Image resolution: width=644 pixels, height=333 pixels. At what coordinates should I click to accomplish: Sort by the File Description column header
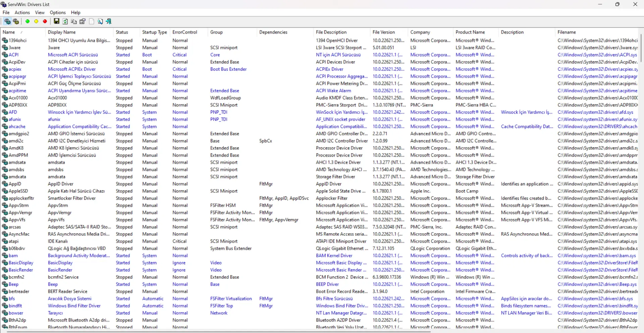pyautogui.click(x=342, y=32)
